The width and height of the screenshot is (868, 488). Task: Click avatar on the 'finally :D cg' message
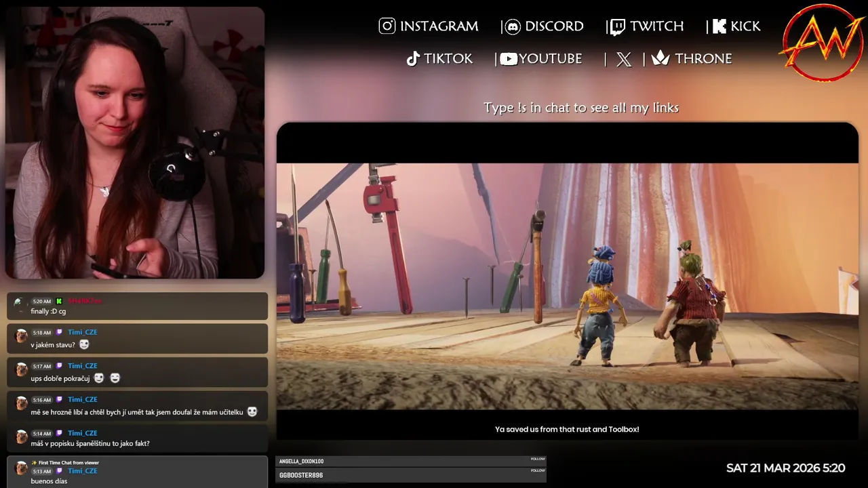[x=20, y=303]
